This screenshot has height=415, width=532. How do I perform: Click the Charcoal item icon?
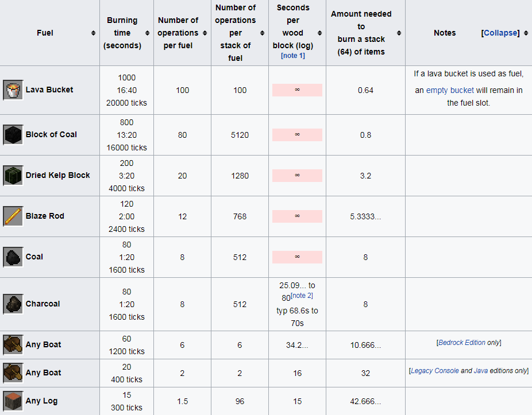click(13, 304)
